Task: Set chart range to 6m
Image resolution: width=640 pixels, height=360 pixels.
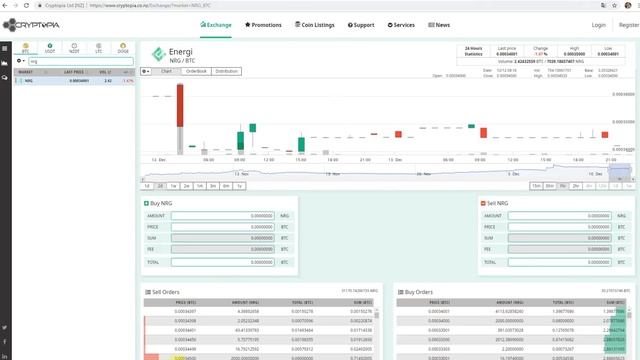Action: (x=226, y=186)
